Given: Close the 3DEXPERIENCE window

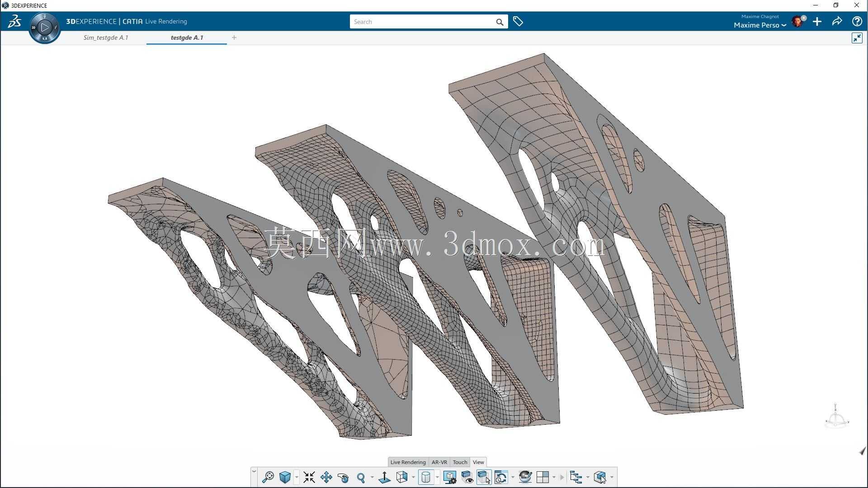Looking at the screenshot, I should point(856,5).
